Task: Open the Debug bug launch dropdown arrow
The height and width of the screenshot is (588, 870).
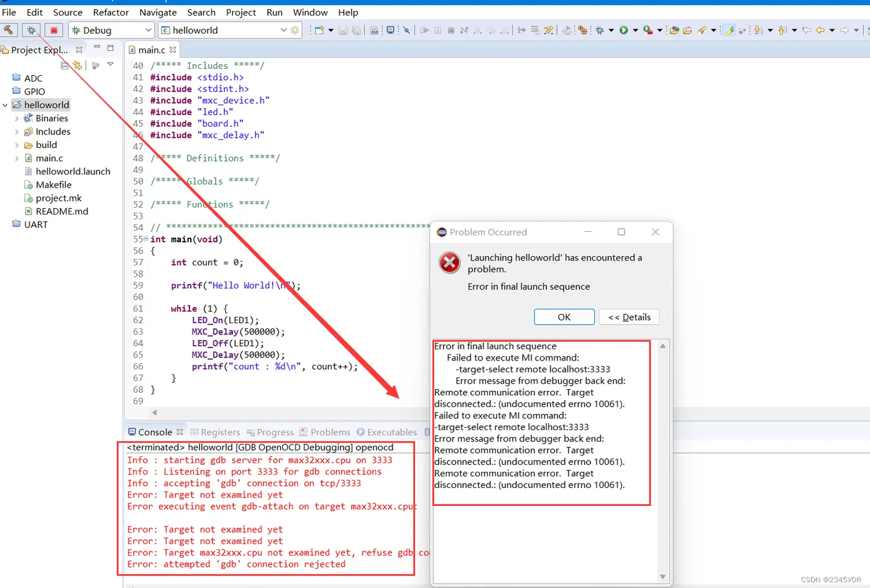Action: pyautogui.click(x=611, y=30)
